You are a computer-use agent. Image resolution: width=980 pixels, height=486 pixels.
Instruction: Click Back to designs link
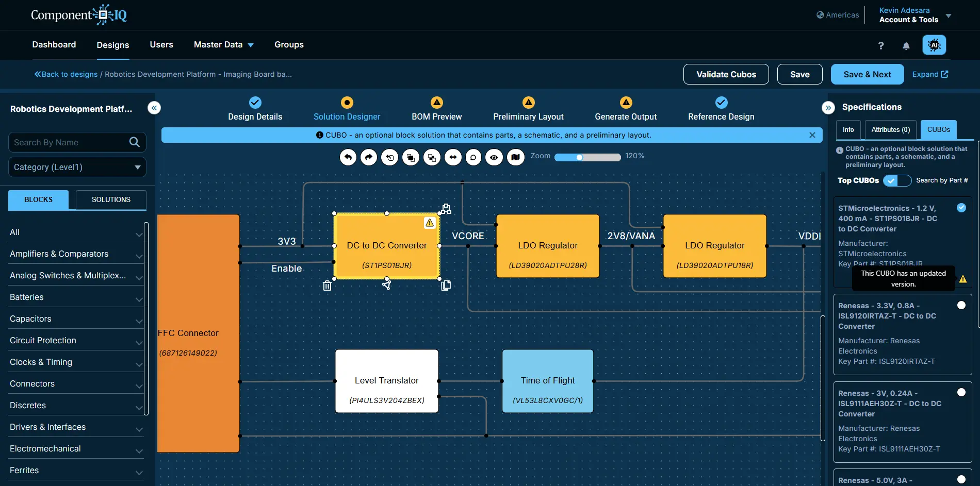[x=66, y=74]
